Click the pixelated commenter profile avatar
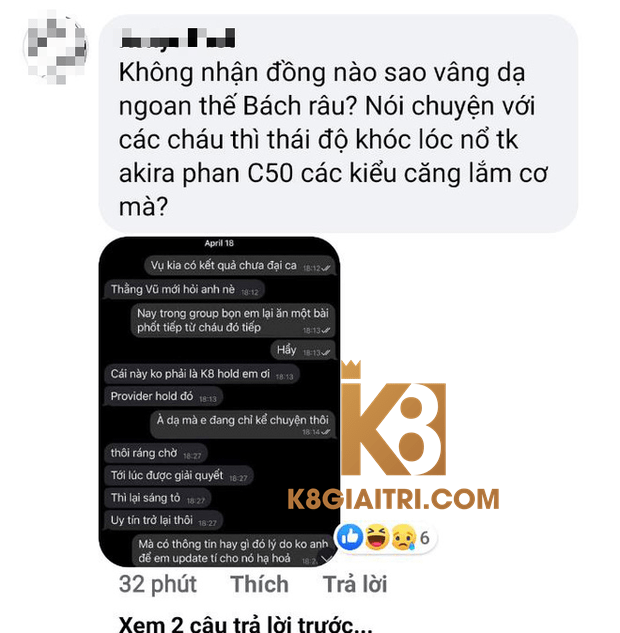The image size is (620, 633). tap(55, 47)
